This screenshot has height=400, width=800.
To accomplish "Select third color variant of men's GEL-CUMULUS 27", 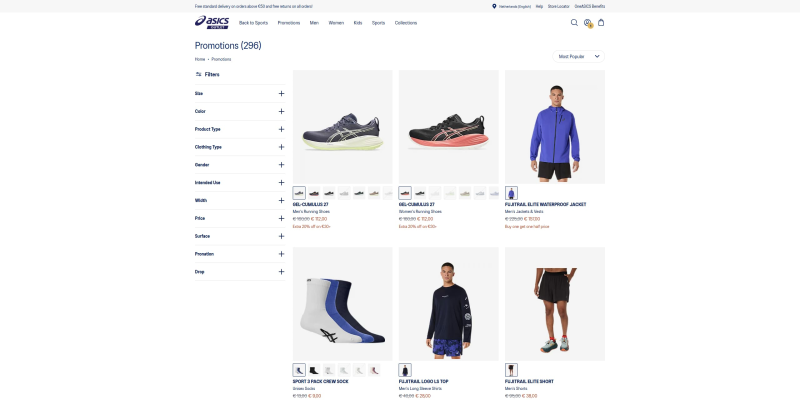I will (x=329, y=193).
